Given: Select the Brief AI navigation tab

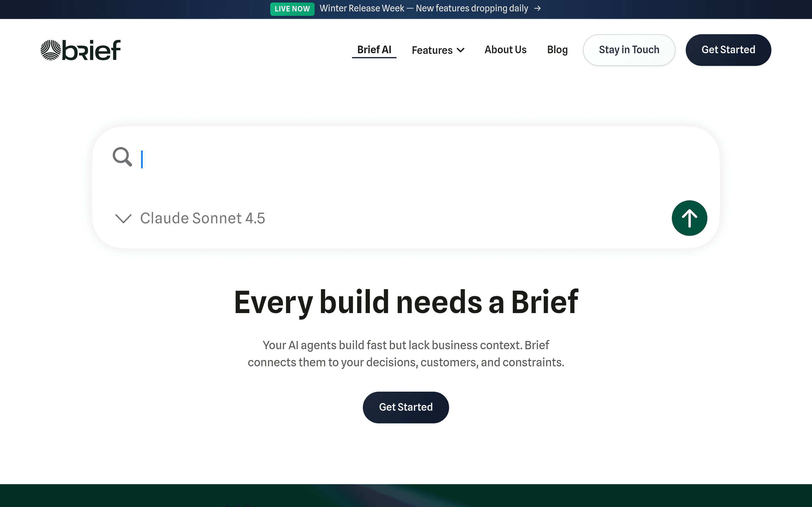Looking at the screenshot, I should (x=374, y=50).
